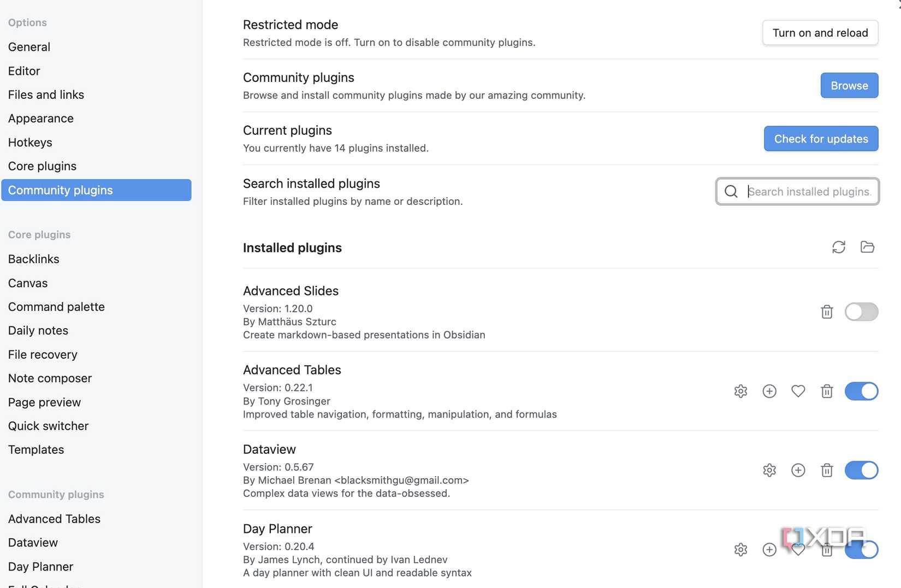This screenshot has height=588, width=901.
Task: Open Advanced Tables settings gear
Action: 740,391
